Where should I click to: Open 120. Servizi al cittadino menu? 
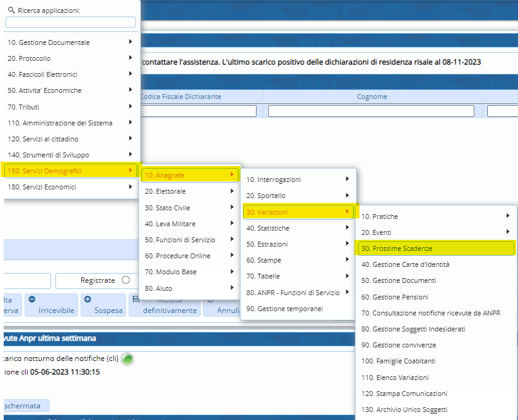(70, 139)
